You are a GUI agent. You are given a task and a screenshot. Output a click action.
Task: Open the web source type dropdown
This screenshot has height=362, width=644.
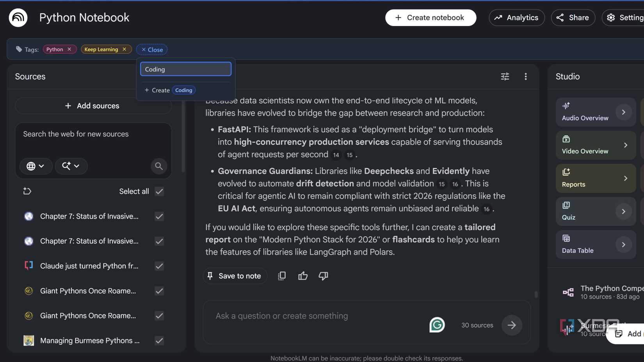tap(36, 166)
